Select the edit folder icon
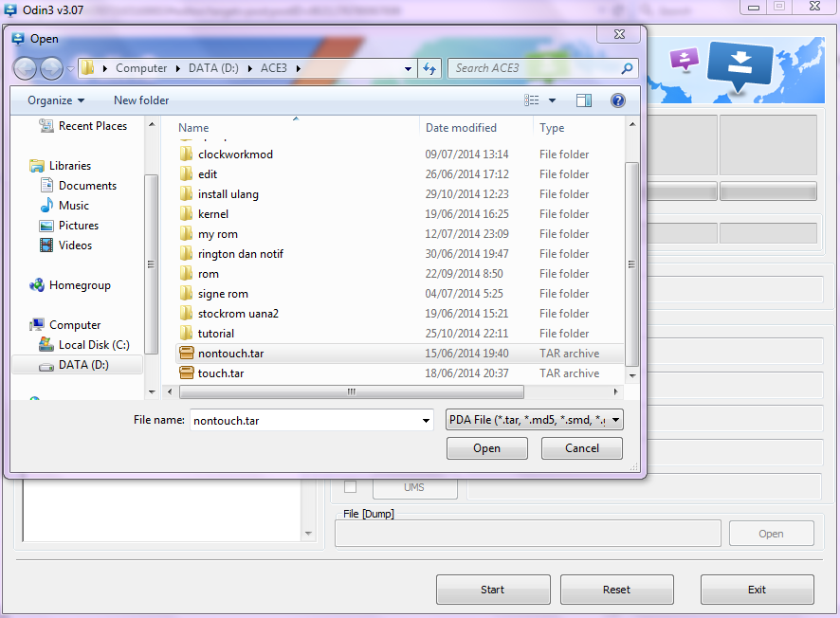 pyautogui.click(x=186, y=174)
